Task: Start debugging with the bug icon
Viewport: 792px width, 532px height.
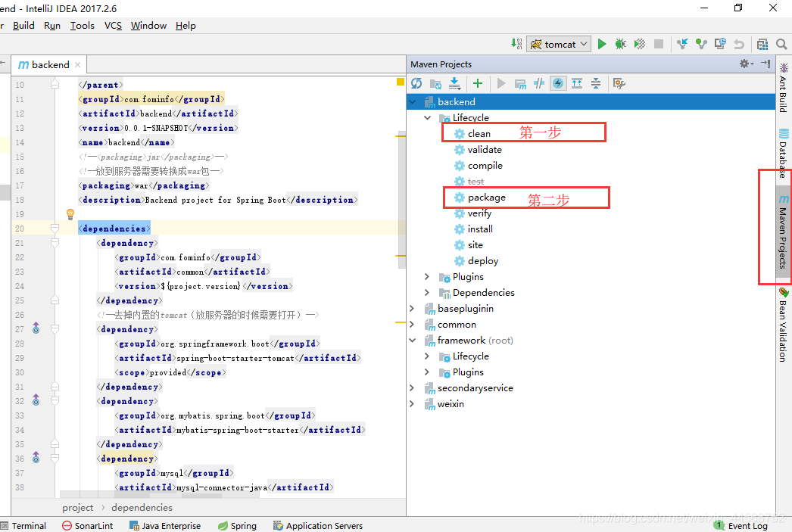Action: pos(620,44)
